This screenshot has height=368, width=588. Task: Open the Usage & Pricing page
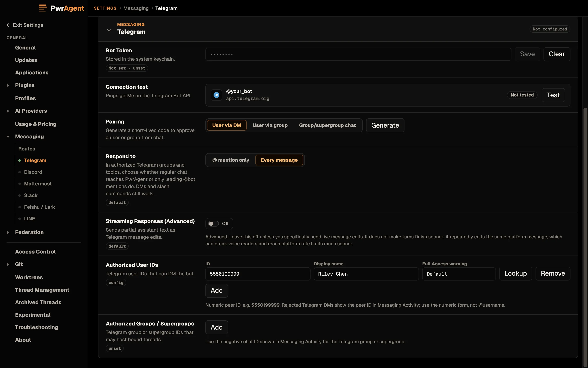point(36,124)
